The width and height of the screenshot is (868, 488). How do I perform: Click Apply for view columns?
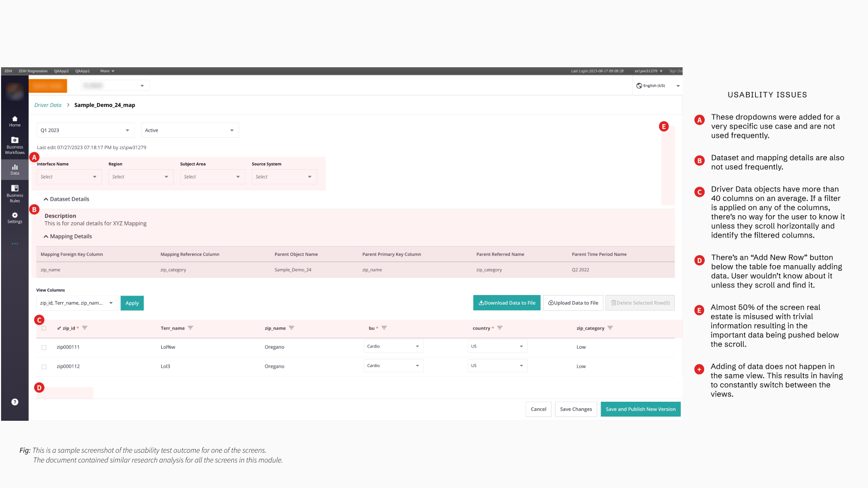coord(132,303)
